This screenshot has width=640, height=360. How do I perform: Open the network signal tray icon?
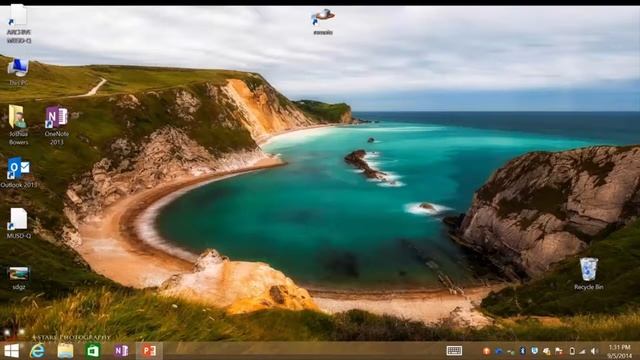(x=582, y=351)
